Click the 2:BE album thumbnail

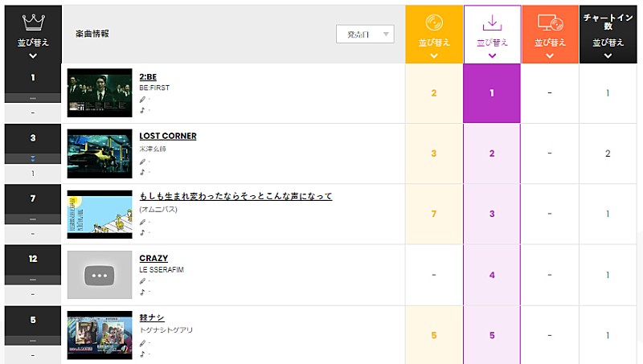pos(100,93)
